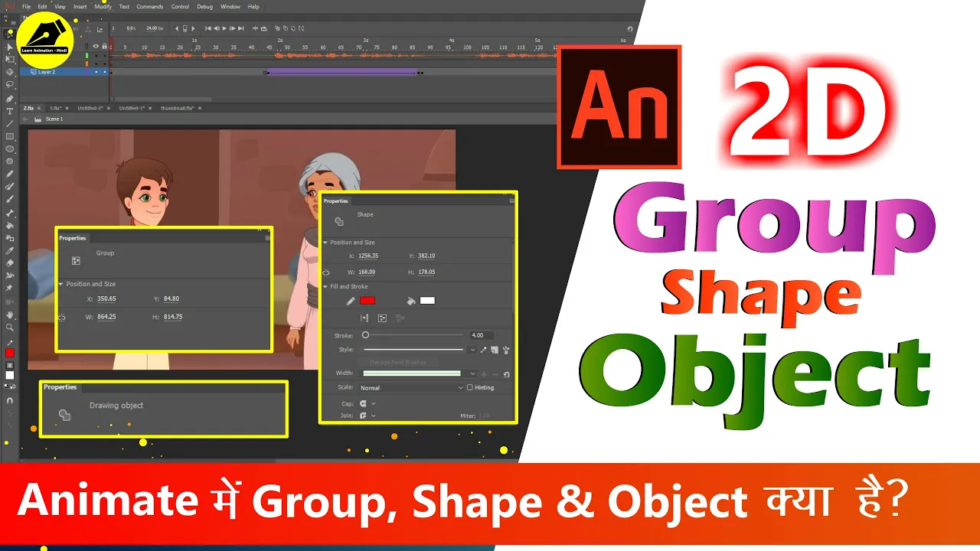Image resolution: width=980 pixels, height=551 pixels.
Task: Lock all layers via padlock header icon
Action: point(104,46)
